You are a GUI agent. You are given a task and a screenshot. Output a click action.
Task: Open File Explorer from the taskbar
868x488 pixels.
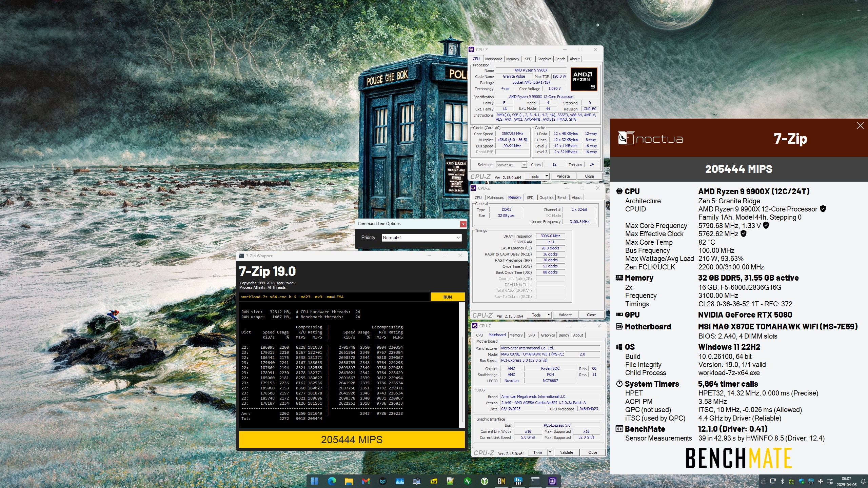tap(349, 481)
